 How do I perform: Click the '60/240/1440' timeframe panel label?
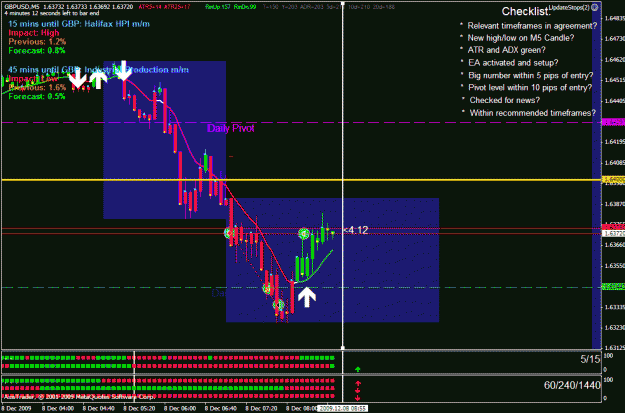(572, 385)
